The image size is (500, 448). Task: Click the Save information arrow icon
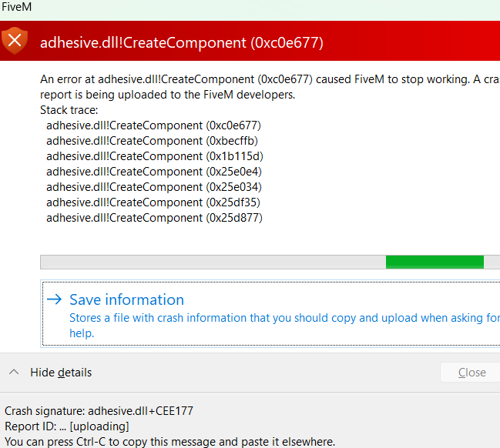coord(54,299)
